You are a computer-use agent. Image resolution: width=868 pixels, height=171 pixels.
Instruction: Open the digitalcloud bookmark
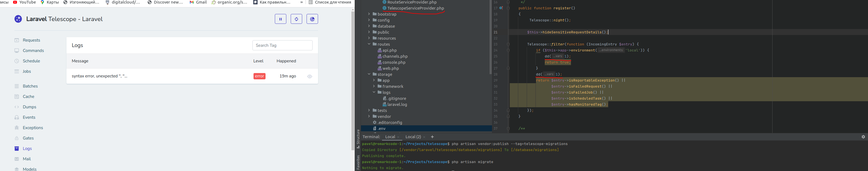(123, 2)
